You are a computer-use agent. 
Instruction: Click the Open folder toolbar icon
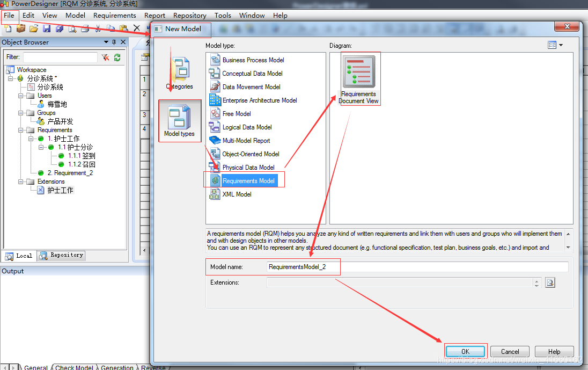pyautogui.click(x=34, y=28)
